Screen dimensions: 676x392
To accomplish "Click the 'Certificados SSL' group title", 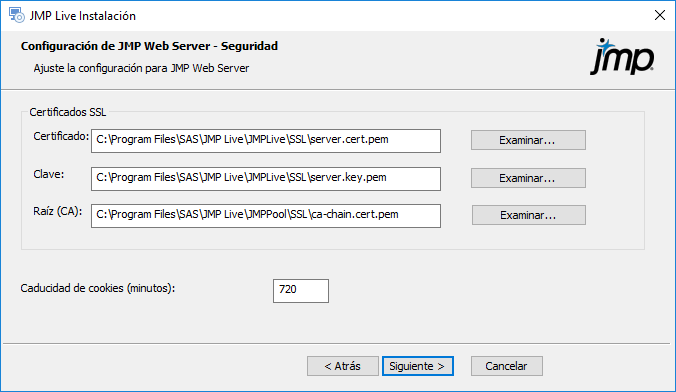I will point(68,112).
